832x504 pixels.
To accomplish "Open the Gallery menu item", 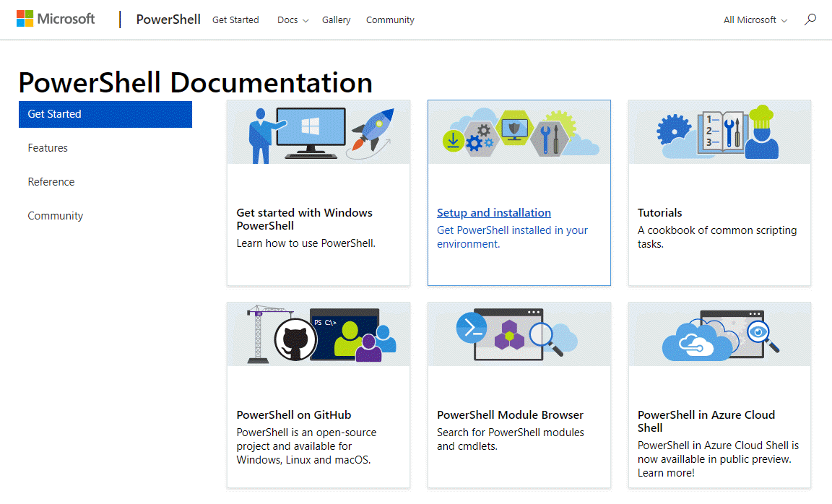I will pos(336,19).
